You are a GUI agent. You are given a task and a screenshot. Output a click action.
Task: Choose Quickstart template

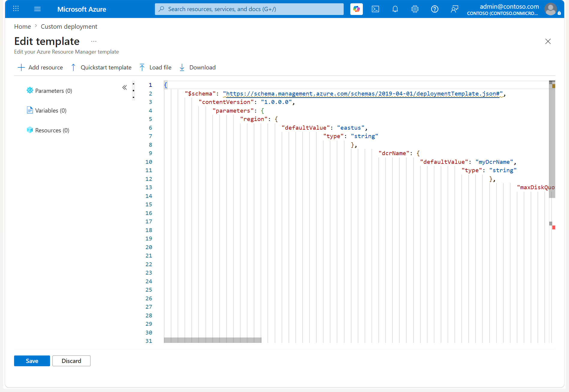pyautogui.click(x=101, y=67)
